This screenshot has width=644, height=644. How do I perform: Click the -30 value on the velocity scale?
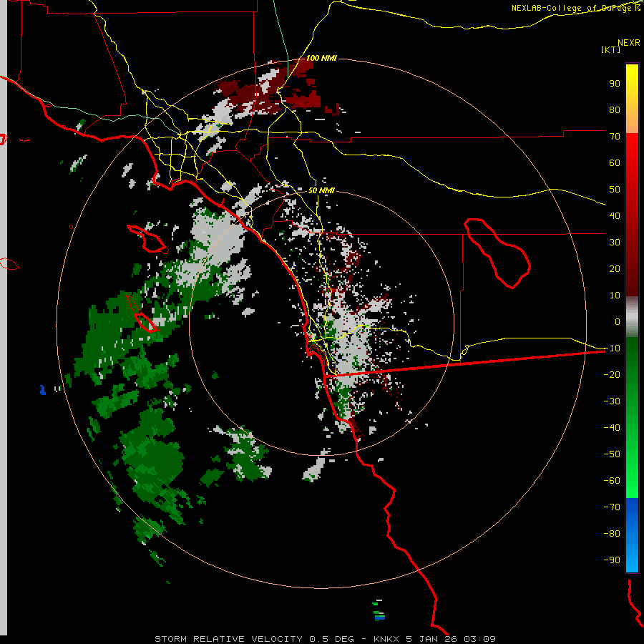coord(612,401)
